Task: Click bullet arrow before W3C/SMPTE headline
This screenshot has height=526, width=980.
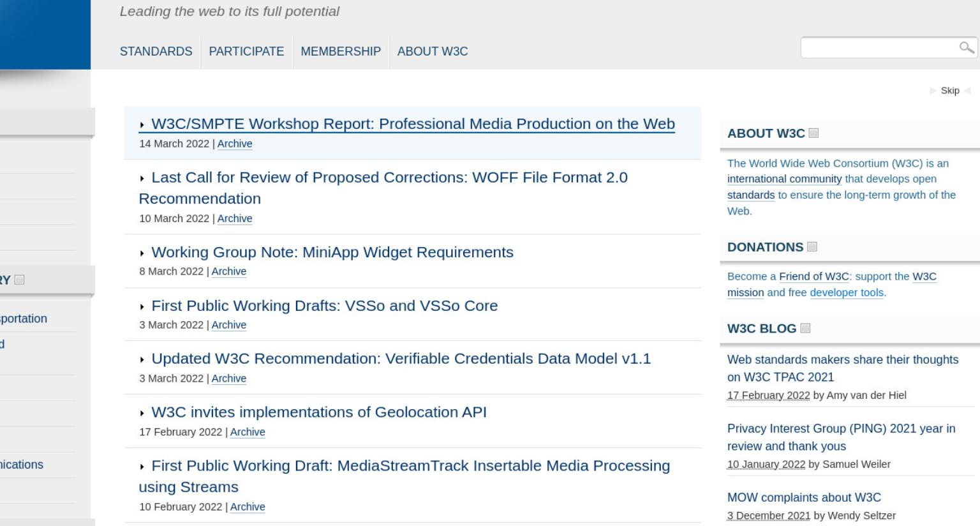Action: click(142, 125)
